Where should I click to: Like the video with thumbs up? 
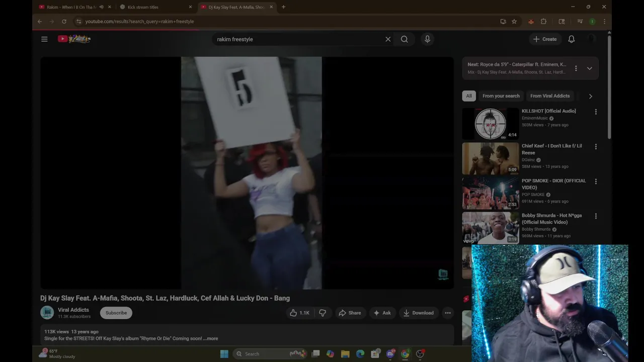[x=300, y=313]
